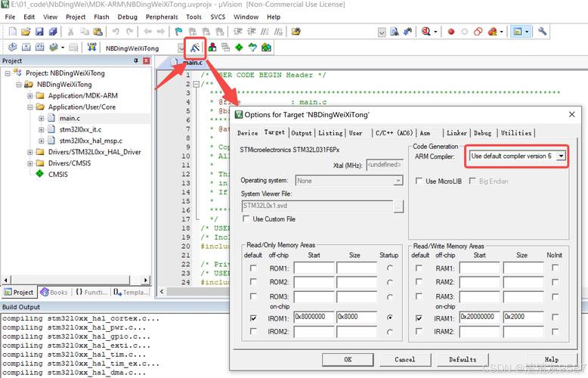
Task: Check the Use MicroLIB checkbox
Action: click(x=419, y=181)
